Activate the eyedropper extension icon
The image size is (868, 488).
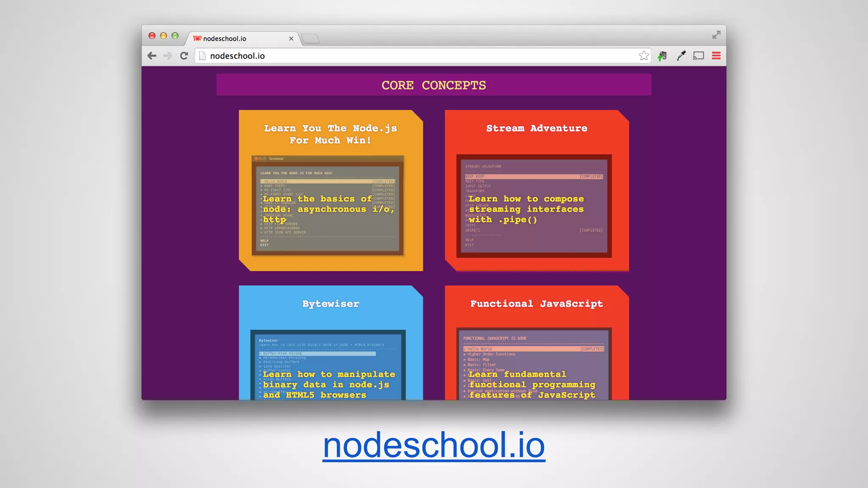[681, 55]
